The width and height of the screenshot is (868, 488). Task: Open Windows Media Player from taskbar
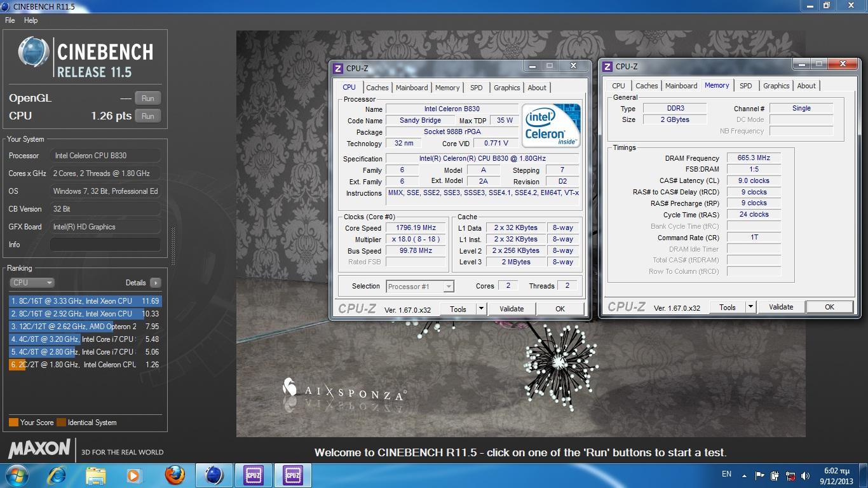click(133, 475)
